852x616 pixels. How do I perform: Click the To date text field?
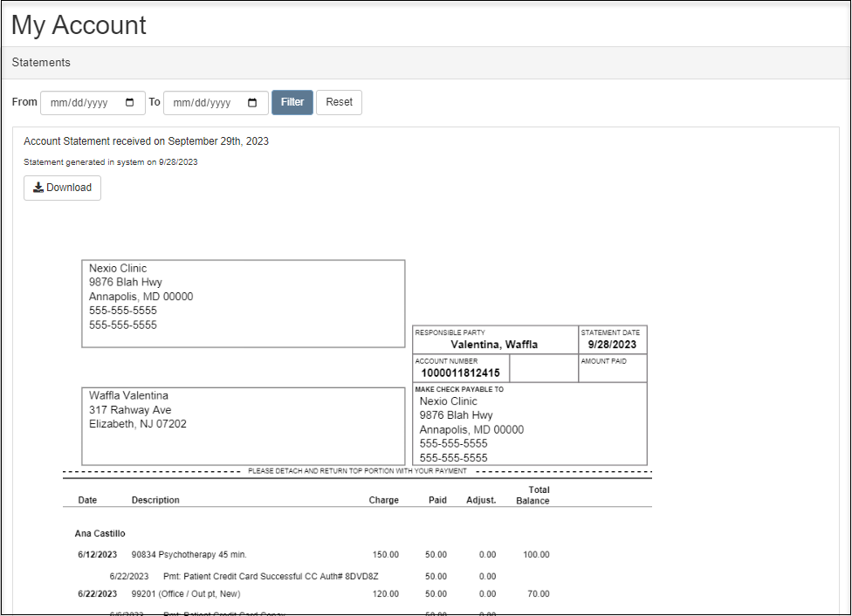pyautogui.click(x=203, y=103)
